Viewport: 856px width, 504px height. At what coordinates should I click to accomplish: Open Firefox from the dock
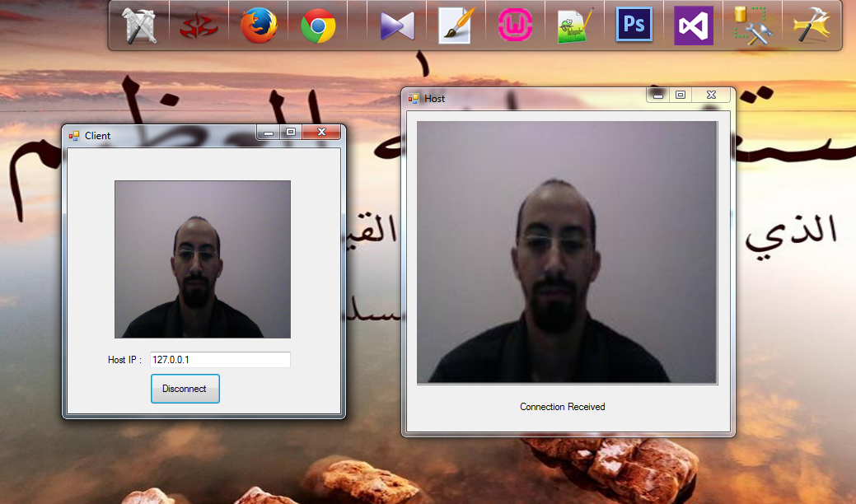click(x=258, y=26)
